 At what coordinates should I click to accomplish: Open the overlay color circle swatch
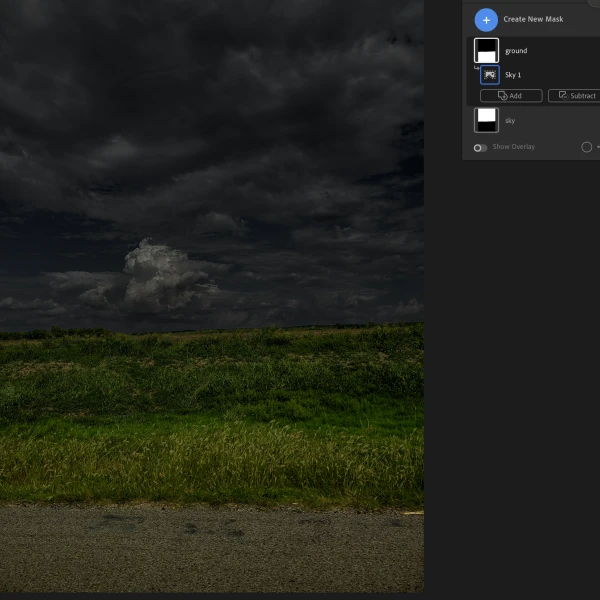pos(586,147)
